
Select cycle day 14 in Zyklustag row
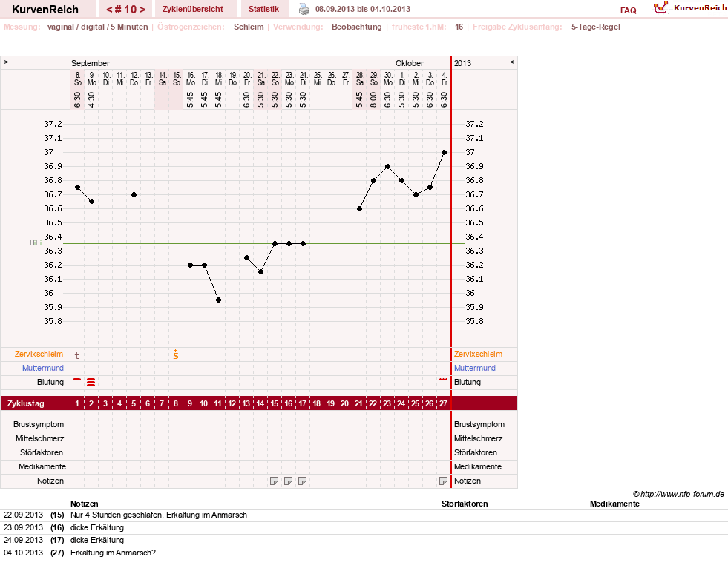coord(260,403)
